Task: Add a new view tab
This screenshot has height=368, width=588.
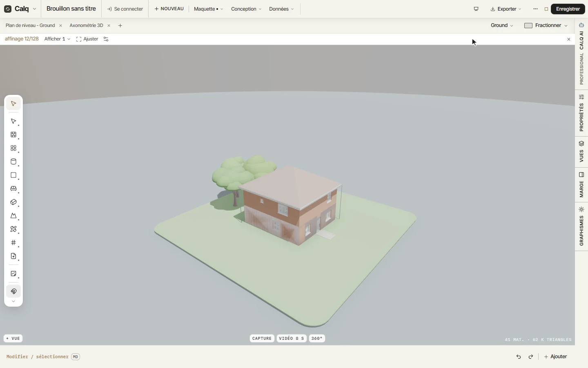Action: [x=120, y=26]
